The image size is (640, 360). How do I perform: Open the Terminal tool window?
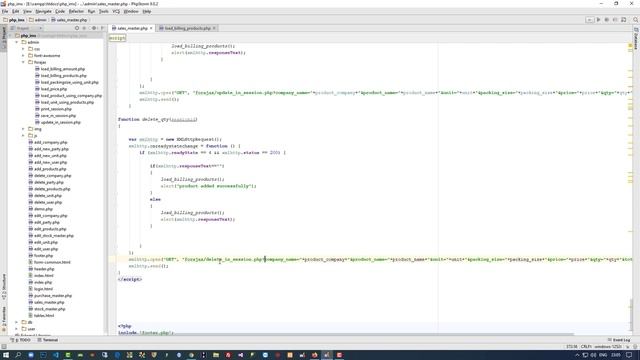(x=48, y=340)
